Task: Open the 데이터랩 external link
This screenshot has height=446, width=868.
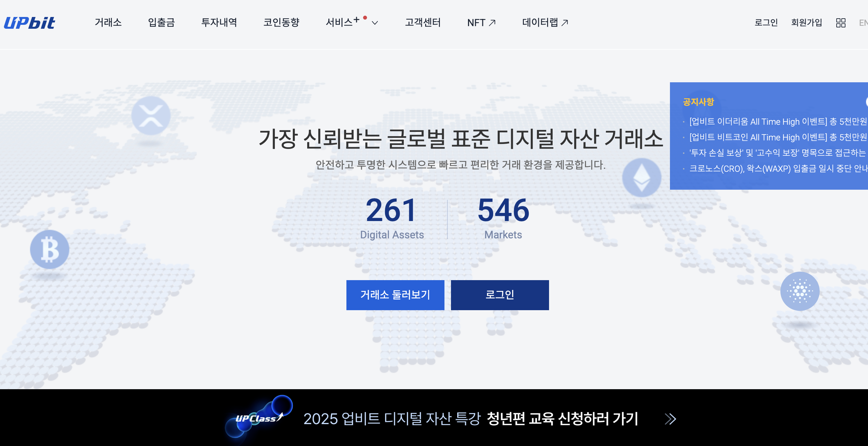Action: click(545, 23)
